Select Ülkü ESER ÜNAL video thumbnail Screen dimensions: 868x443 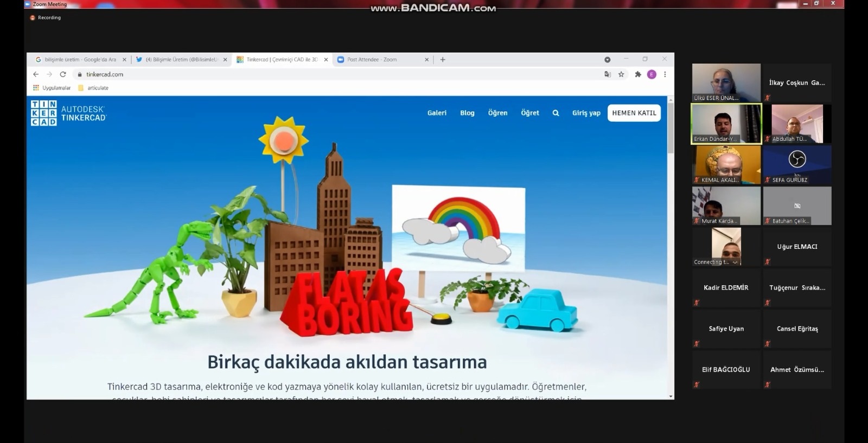click(726, 83)
